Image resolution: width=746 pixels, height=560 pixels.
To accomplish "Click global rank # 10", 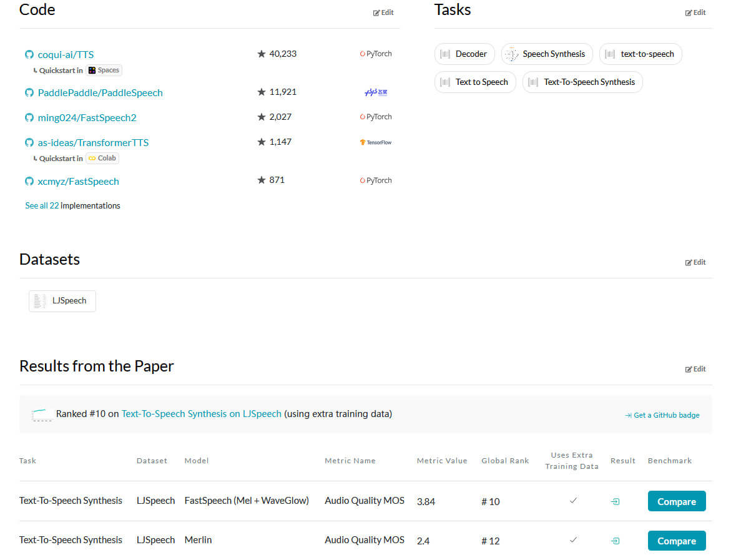I will click(491, 501).
